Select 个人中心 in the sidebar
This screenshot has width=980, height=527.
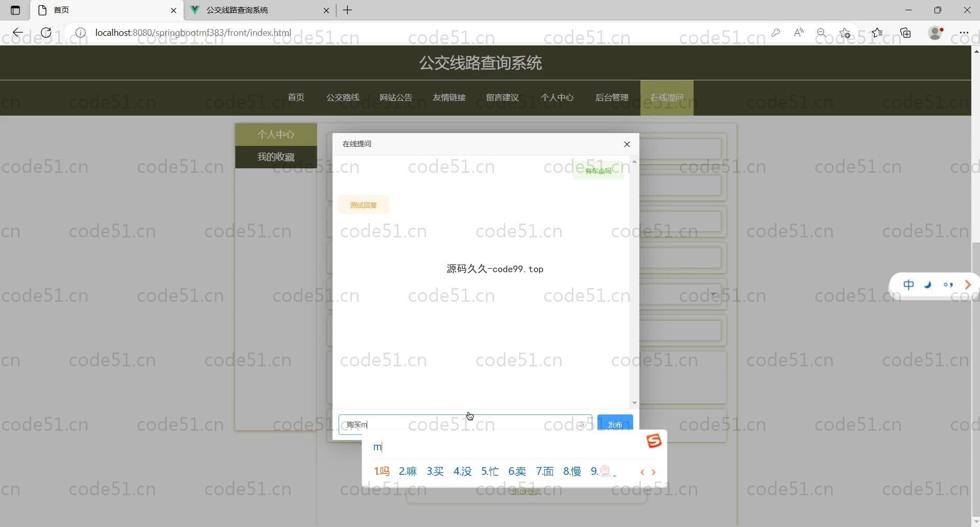pyautogui.click(x=276, y=135)
